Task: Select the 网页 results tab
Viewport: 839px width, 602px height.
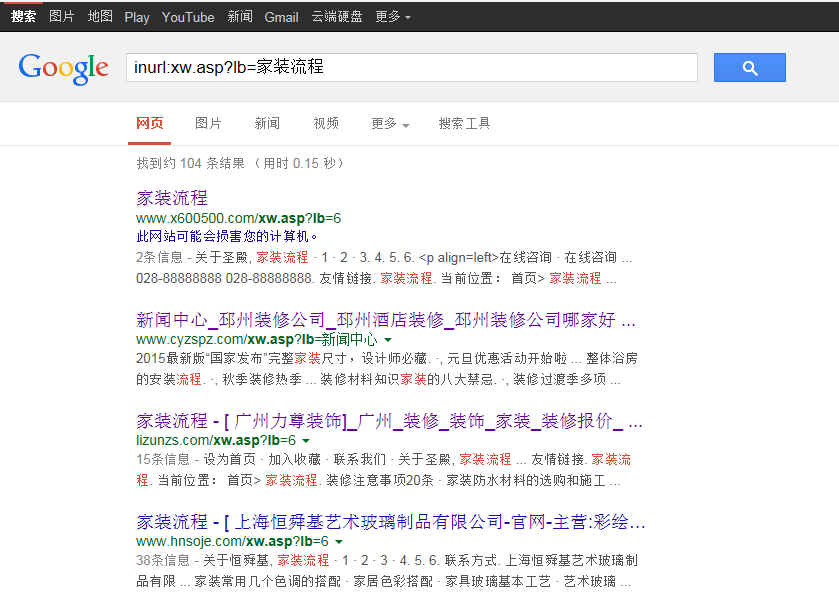Action: (149, 124)
